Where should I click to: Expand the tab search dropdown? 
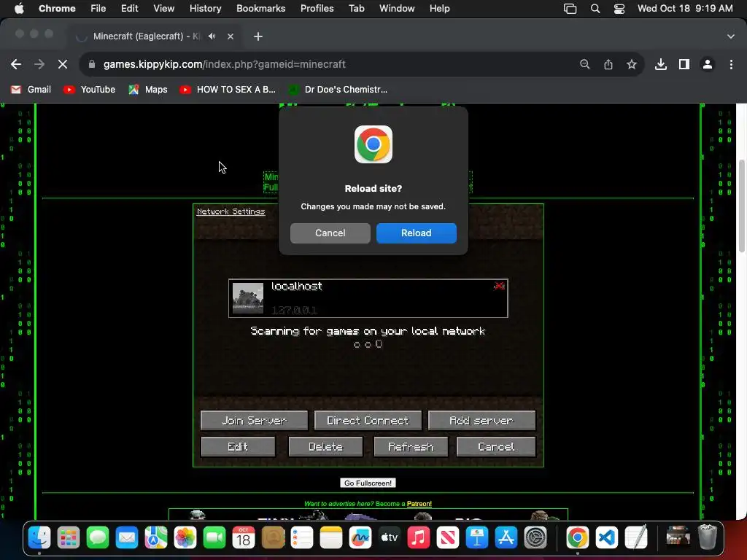click(731, 36)
